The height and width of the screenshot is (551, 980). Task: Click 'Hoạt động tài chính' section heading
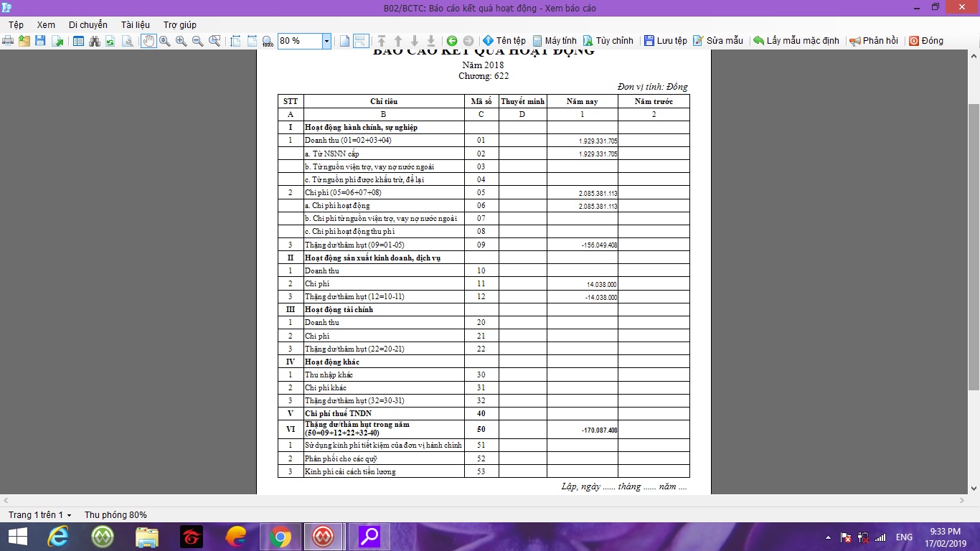pyautogui.click(x=339, y=310)
